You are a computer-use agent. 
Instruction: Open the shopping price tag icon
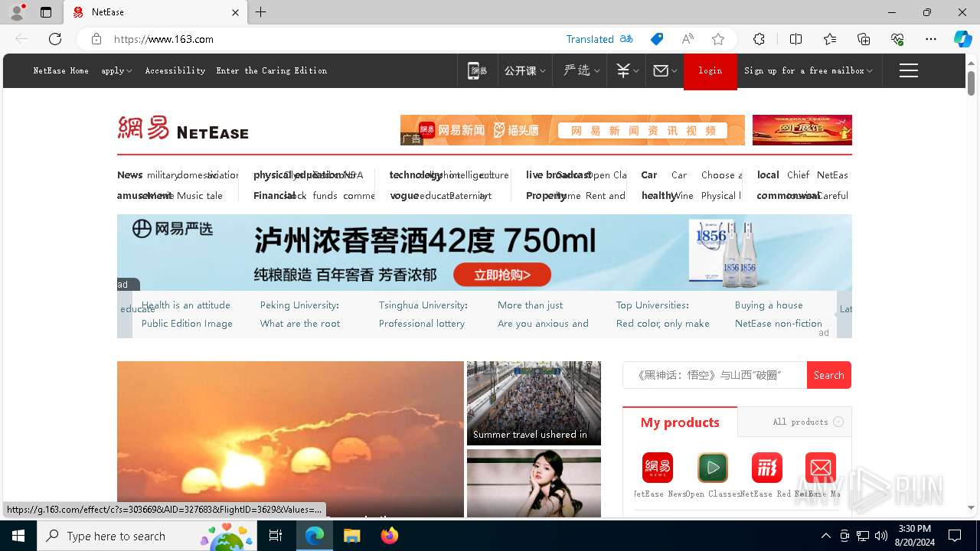pos(657,39)
